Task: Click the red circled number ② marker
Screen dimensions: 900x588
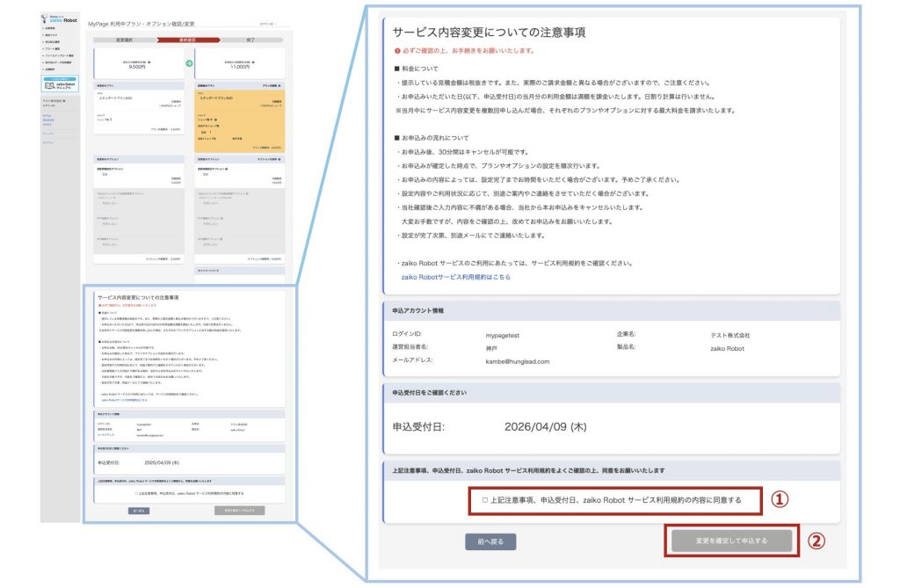Action: pyautogui.click(x=816, y=541)
